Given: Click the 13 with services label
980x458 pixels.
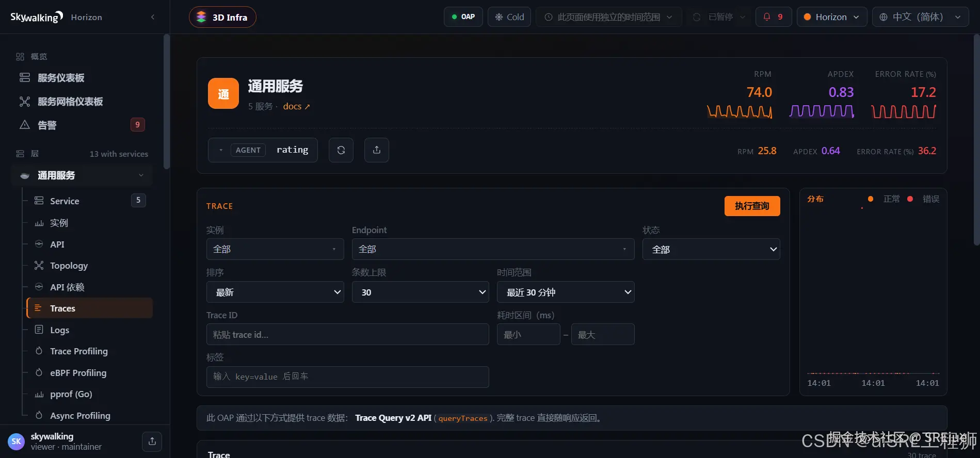Looking at the screenshot, I should (119, 154).
